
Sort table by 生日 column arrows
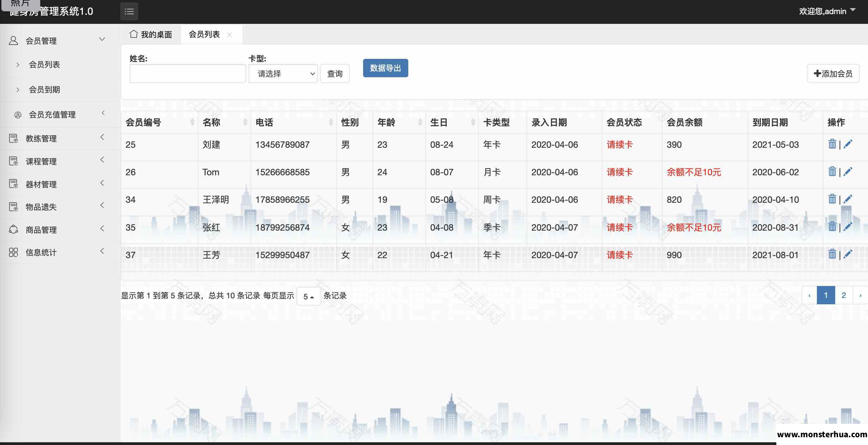point(473,122)
